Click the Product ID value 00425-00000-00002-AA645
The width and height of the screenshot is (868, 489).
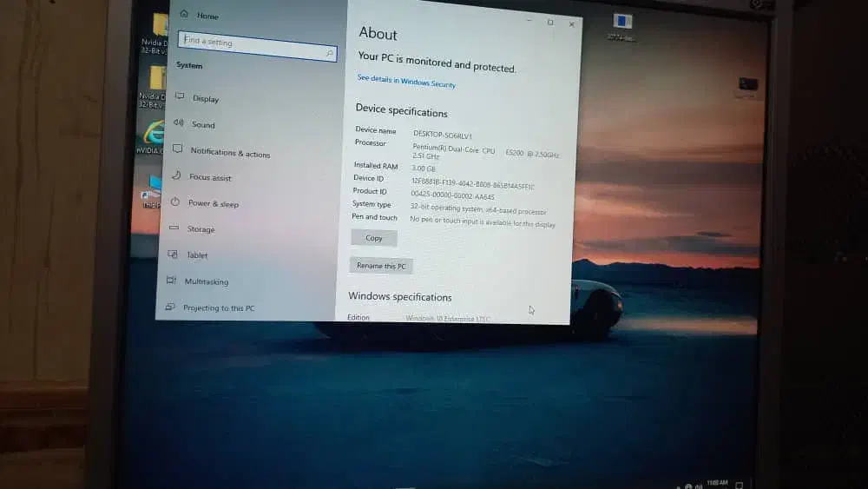453,195
